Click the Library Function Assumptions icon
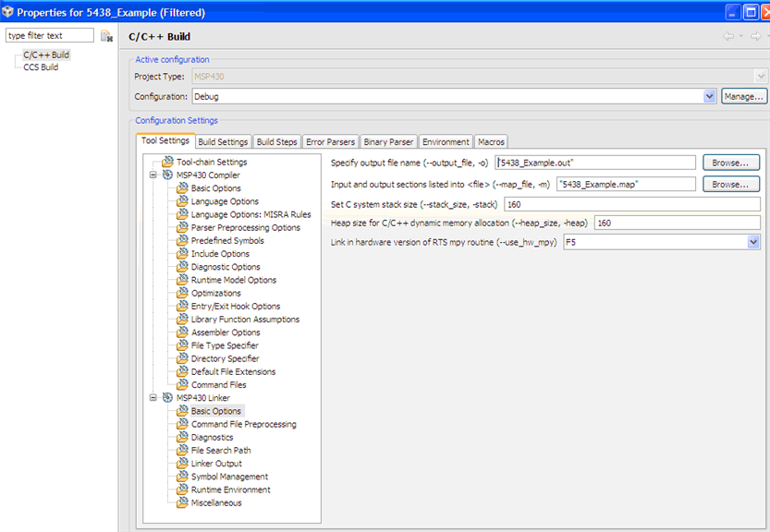The height and width of the screenshot is (532, 770). pos(183,319)
